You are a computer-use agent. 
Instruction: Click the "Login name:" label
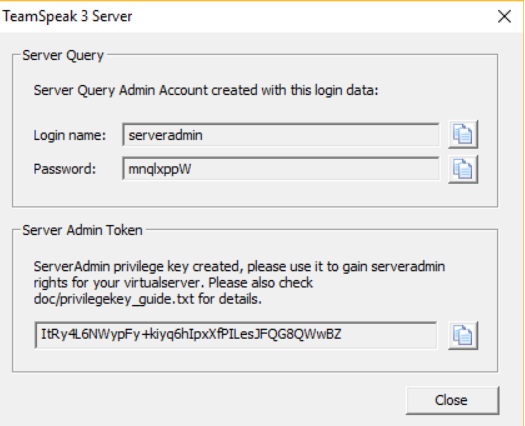[x=70, y=135]
